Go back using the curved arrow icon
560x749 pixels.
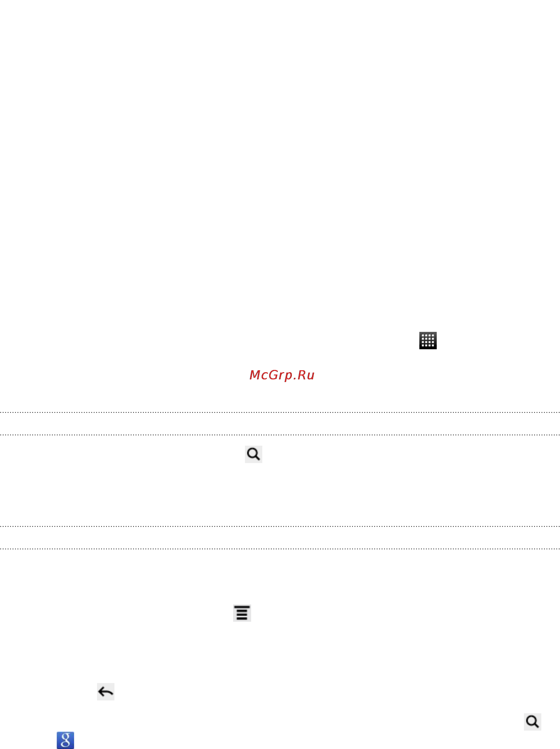[106, 692]
